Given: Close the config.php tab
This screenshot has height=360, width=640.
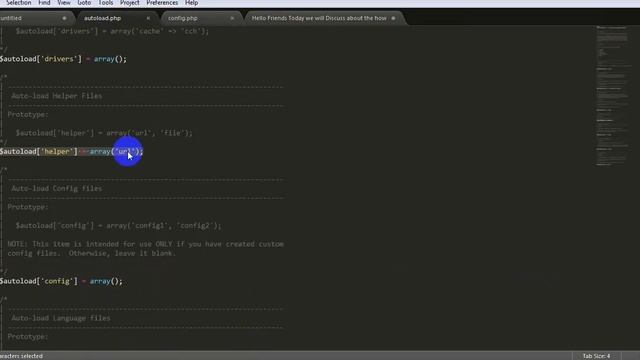Looking at the screenshot, I should click(232, 18).
